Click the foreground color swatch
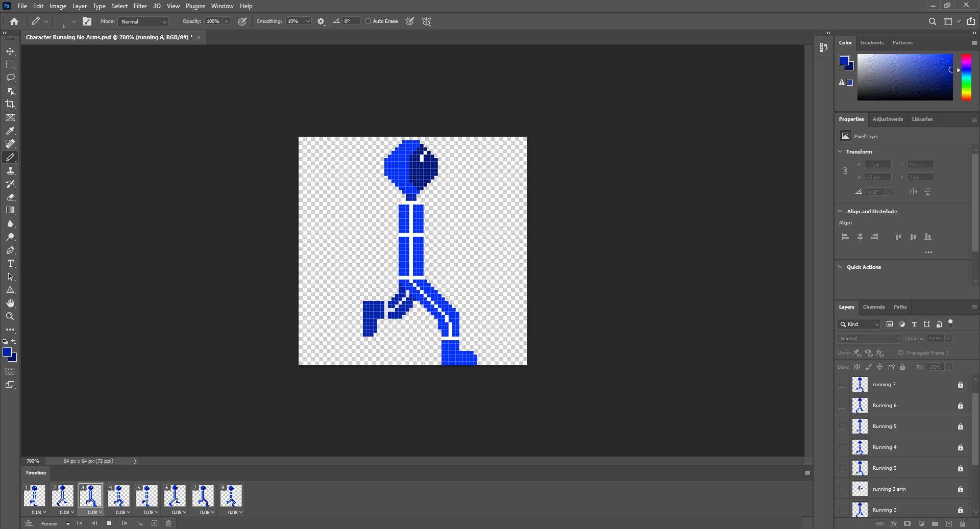The height and width of the screenshot is (529, 980). (x=8, y=352)
